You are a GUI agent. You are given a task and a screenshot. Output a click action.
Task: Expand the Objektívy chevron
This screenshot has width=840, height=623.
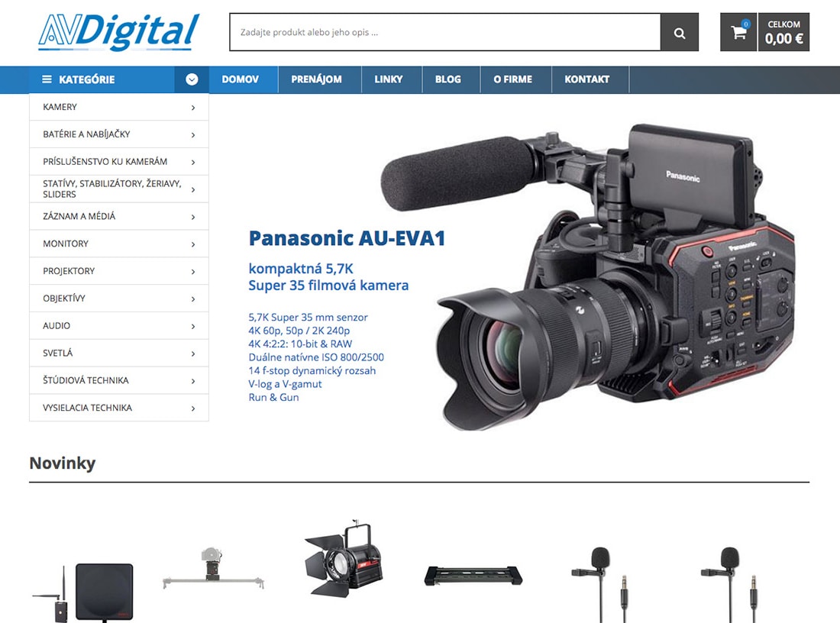[193, 299]
